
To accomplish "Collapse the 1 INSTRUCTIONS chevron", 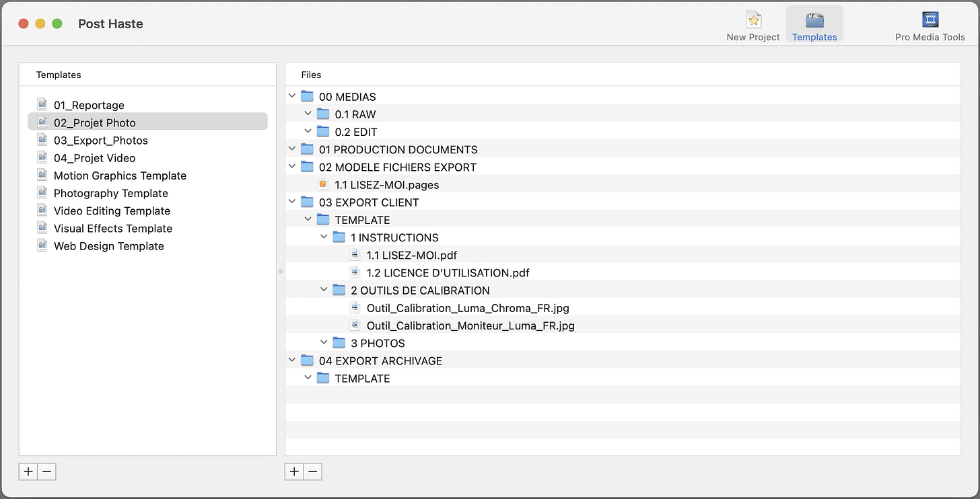I will coord(324,237).
